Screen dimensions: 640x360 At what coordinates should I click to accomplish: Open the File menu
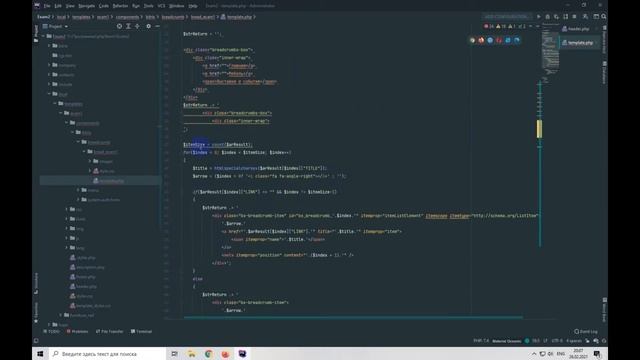point(47,6)
